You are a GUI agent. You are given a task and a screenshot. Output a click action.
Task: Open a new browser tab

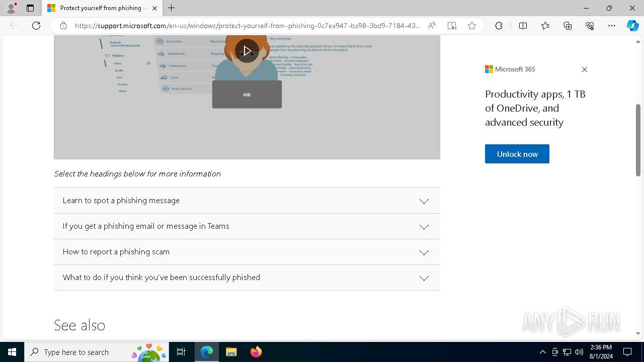click(172, 8)
